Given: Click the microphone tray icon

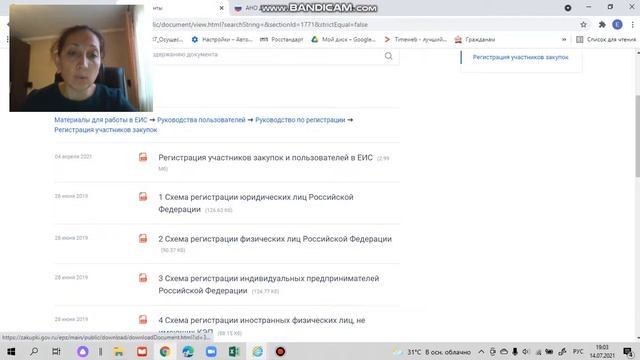Looking at the screenshot, I should (x=515, y=352).
